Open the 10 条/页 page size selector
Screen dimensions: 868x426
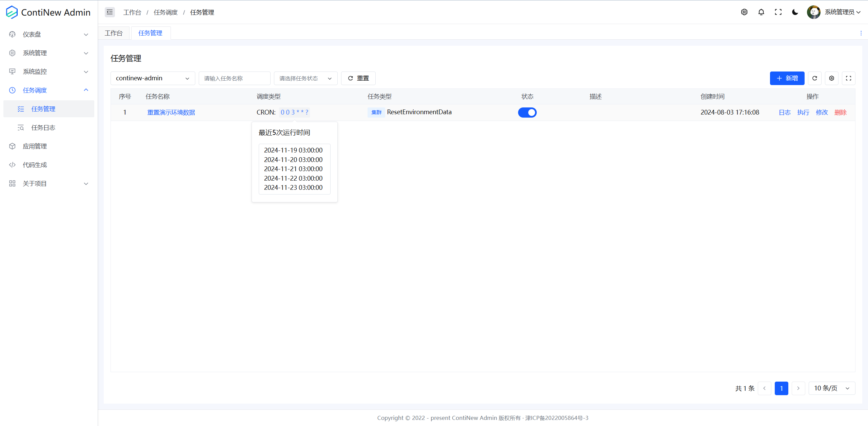pyautogui.click(x=832, y=388)
